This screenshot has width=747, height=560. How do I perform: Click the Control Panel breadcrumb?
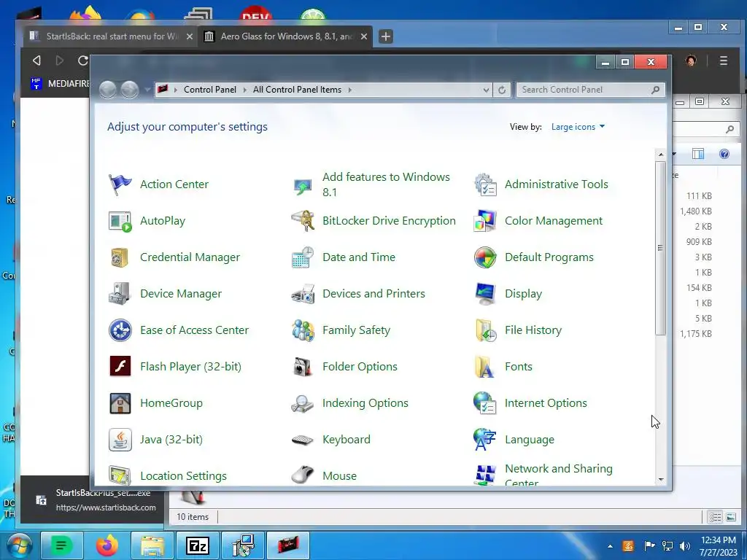click(210, 90)
